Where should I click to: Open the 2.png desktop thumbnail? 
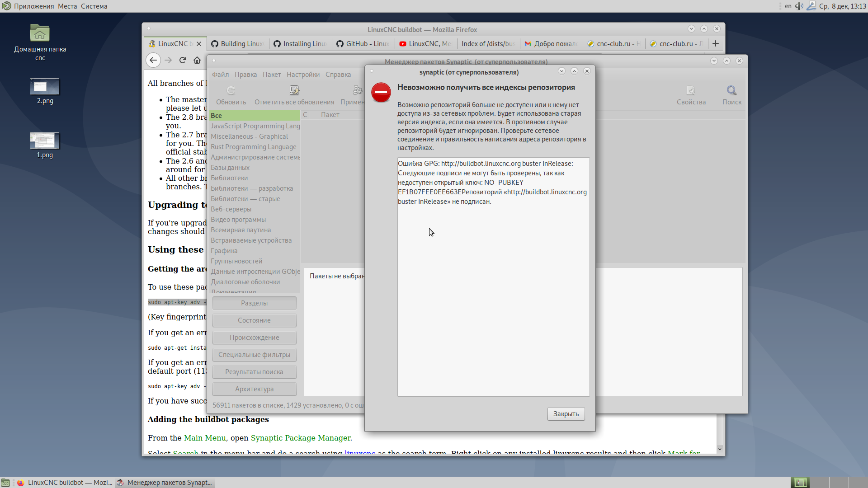pos(45,87)
